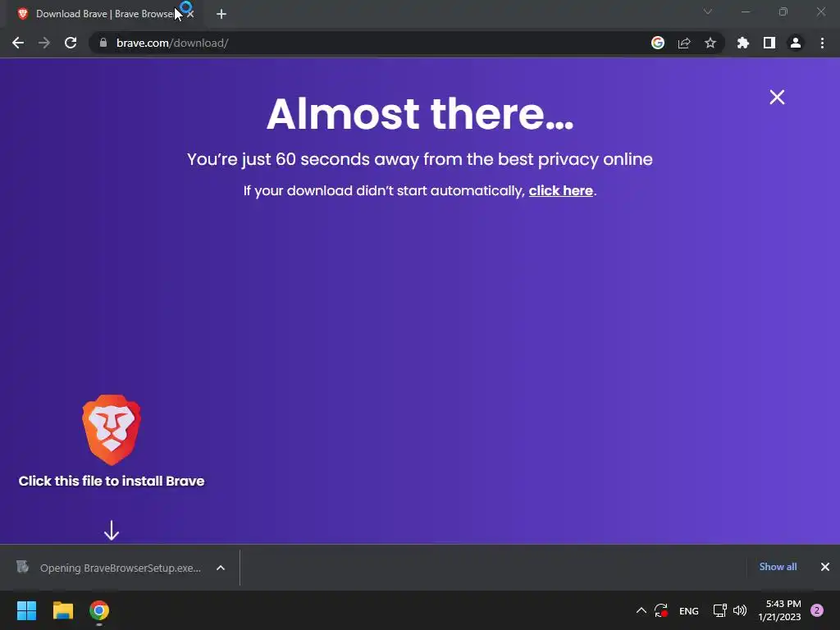Close the Download Brave tab
This screenshot has height=630, width=840.
pos(190,14)
